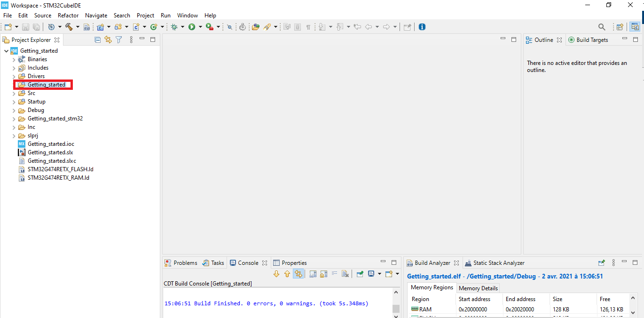Open the Window menu
Screen dimensions: 644x318
188,16
